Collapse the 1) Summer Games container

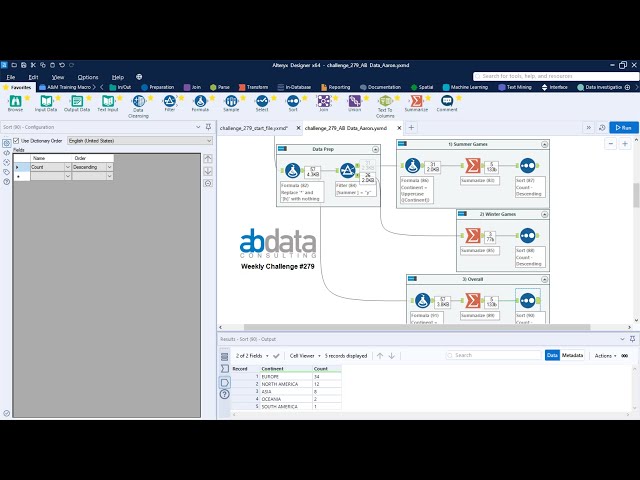click(544, 144)
